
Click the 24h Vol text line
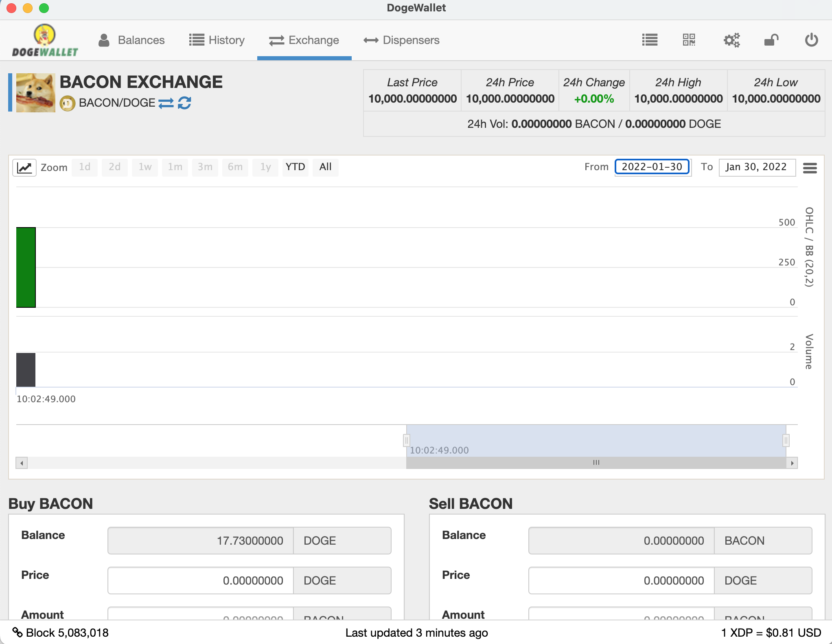[594, 124]
